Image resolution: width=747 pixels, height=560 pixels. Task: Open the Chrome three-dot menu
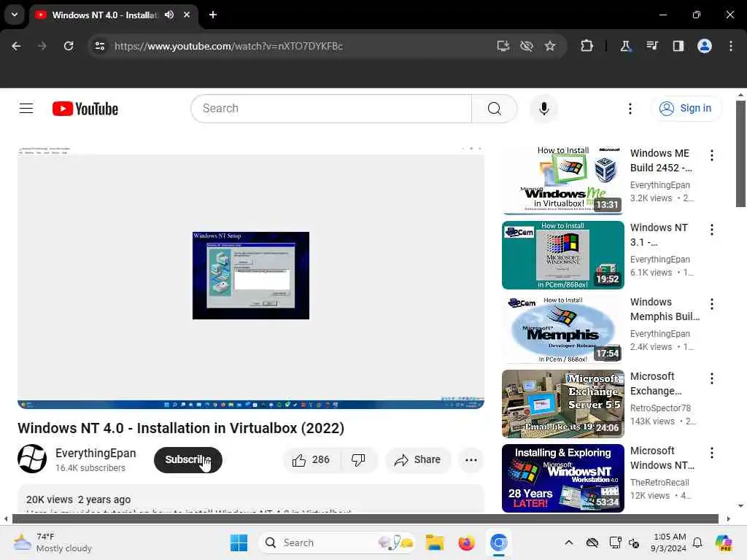pyautogui.click(x=731, y=46)
